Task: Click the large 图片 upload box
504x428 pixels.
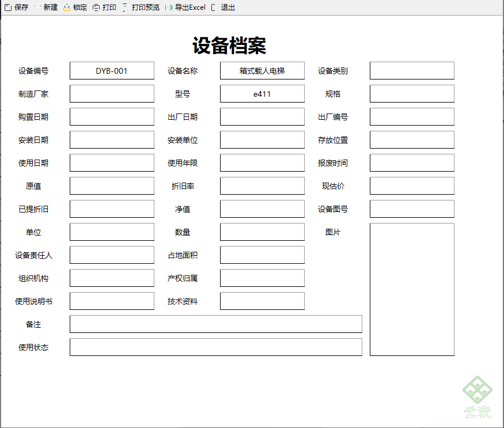Action: coord(412,289)
